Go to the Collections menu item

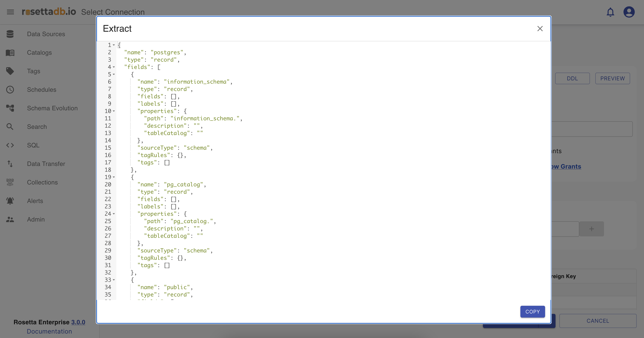click(x=42, y=182)
